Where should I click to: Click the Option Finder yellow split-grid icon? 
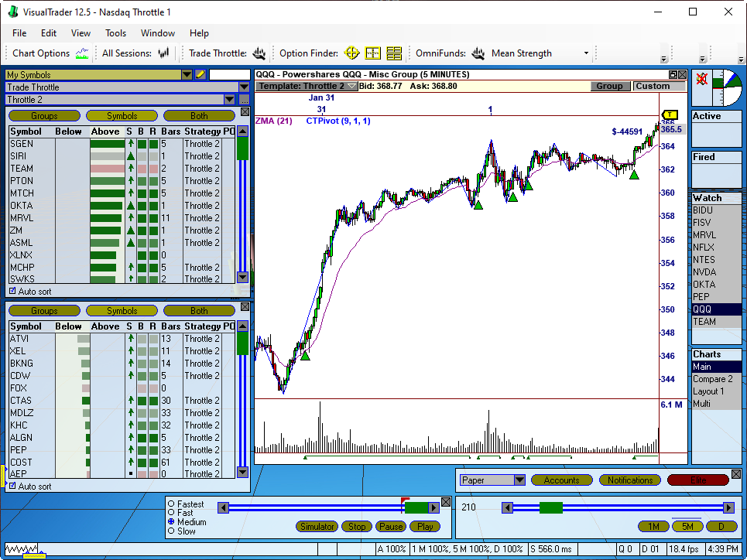tap(372, 53)
